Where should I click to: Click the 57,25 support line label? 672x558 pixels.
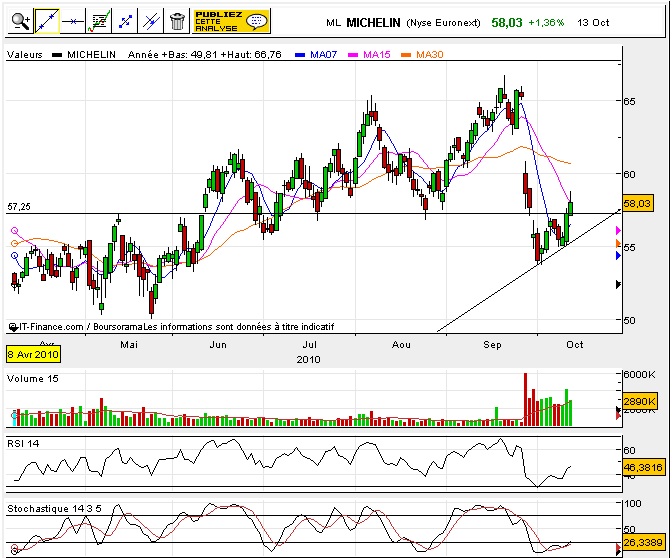click(19, 207)
